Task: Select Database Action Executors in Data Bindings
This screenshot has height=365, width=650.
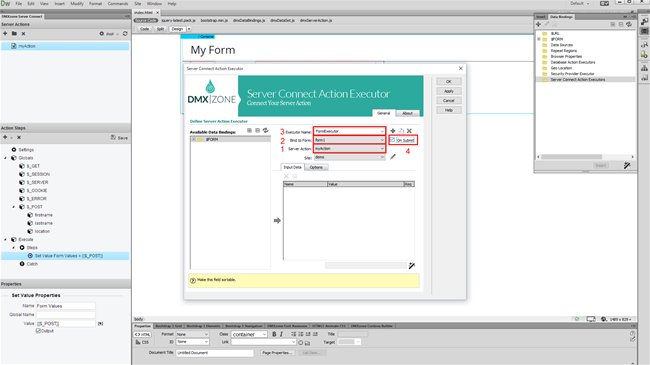Action: point(573,62)
